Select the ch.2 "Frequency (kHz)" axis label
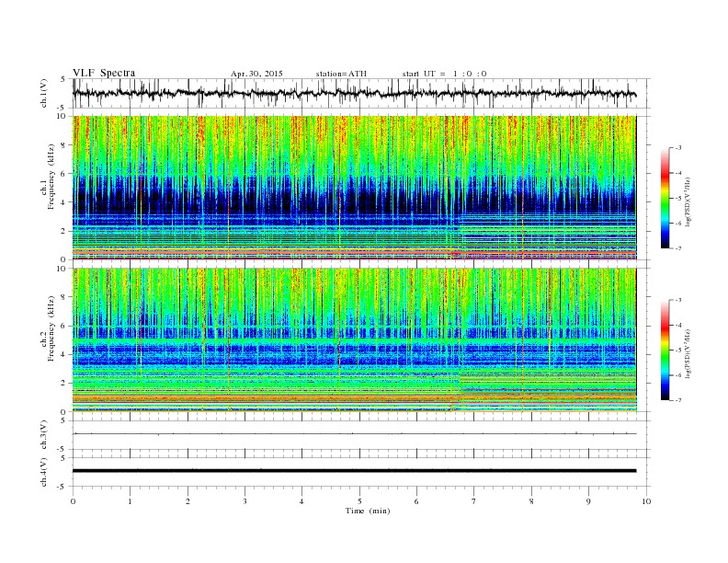This screenshot has width=728, height=563. click(51, 327)
